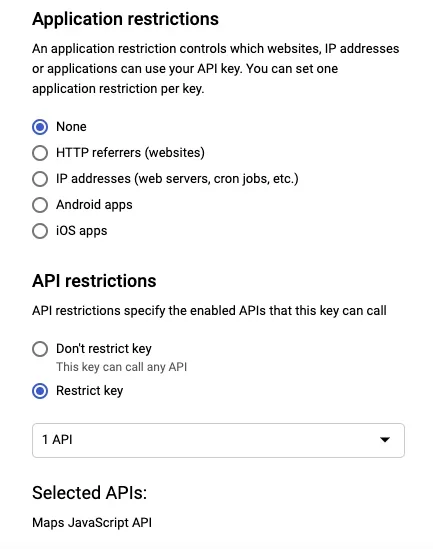Click the 'Restrict key' label text
The width and height of the screenshot is (433, 549).
(x=90, y=391)
